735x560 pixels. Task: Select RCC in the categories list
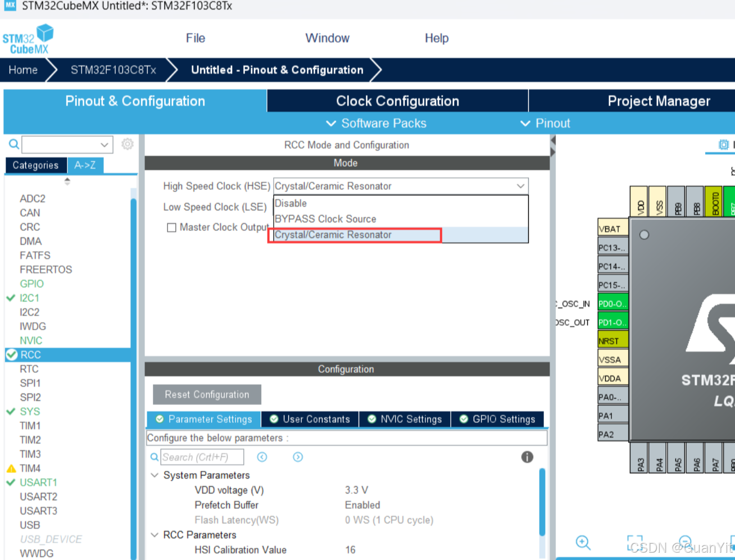(x=67, y=355)
